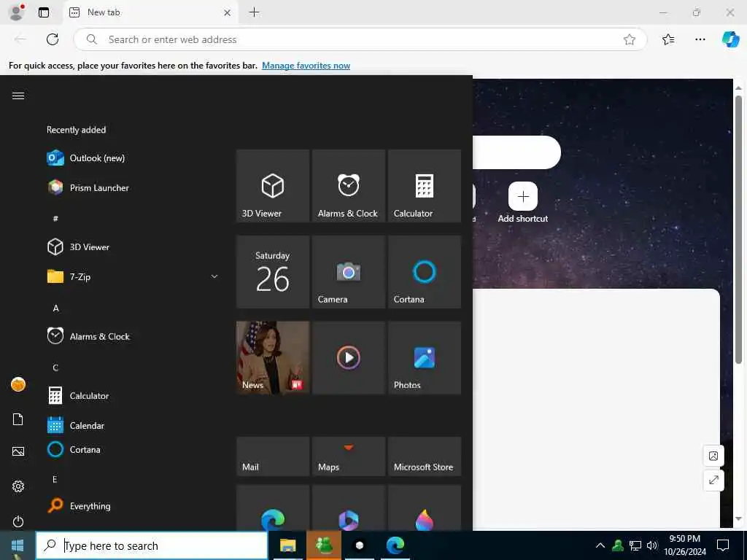Click the expand arrows button on new tab page

[x=713, y=480]
